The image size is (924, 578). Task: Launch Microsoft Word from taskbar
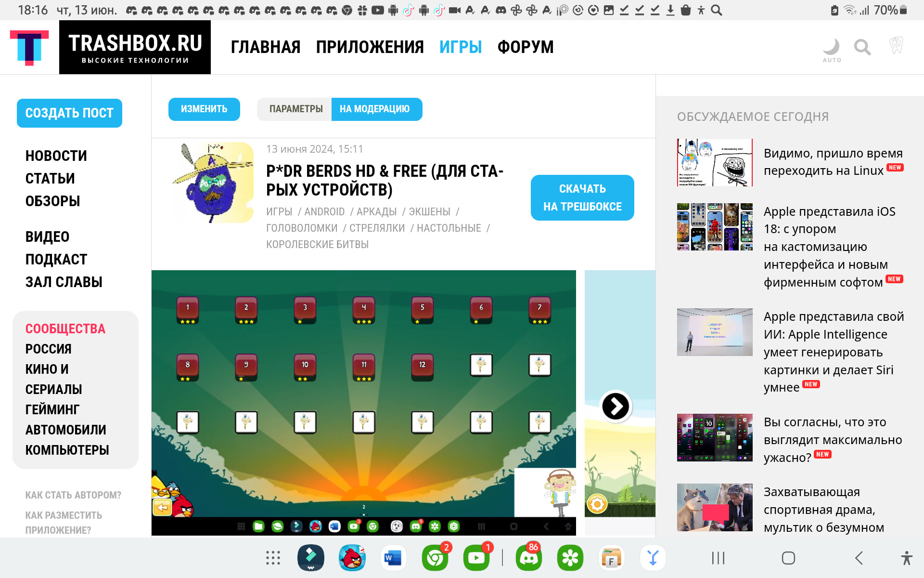coord(393,558)
